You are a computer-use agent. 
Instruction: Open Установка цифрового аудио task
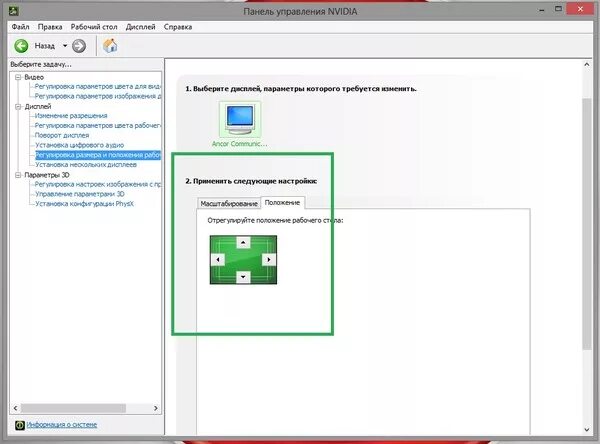79,145
